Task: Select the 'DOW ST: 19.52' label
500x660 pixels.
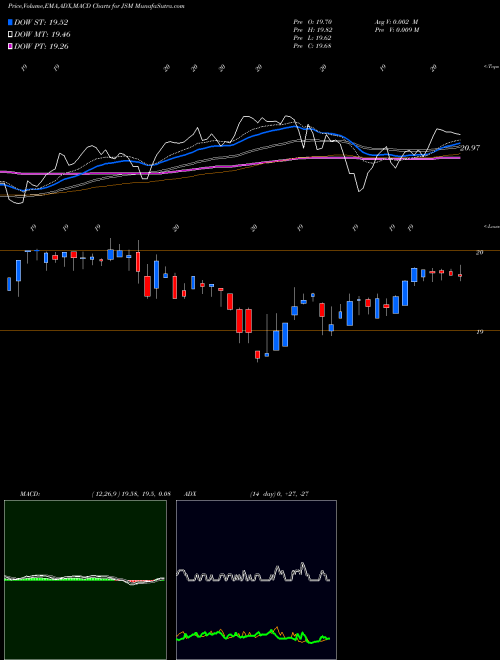Action: tap(41, 22)
